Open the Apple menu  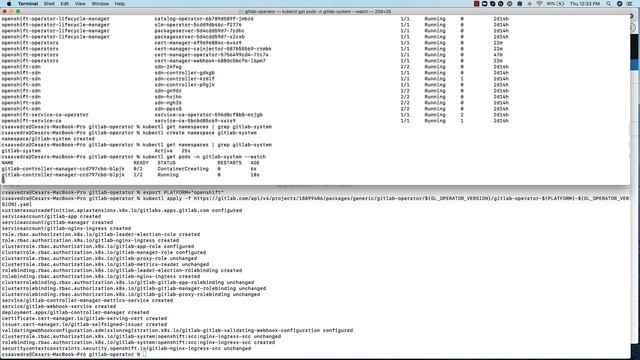point(9,4)
